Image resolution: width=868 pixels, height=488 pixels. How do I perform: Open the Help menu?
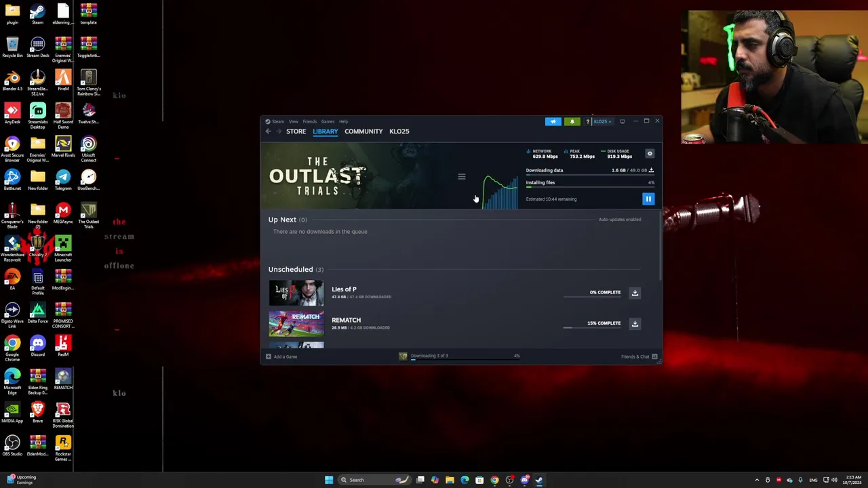click(344, 121)
